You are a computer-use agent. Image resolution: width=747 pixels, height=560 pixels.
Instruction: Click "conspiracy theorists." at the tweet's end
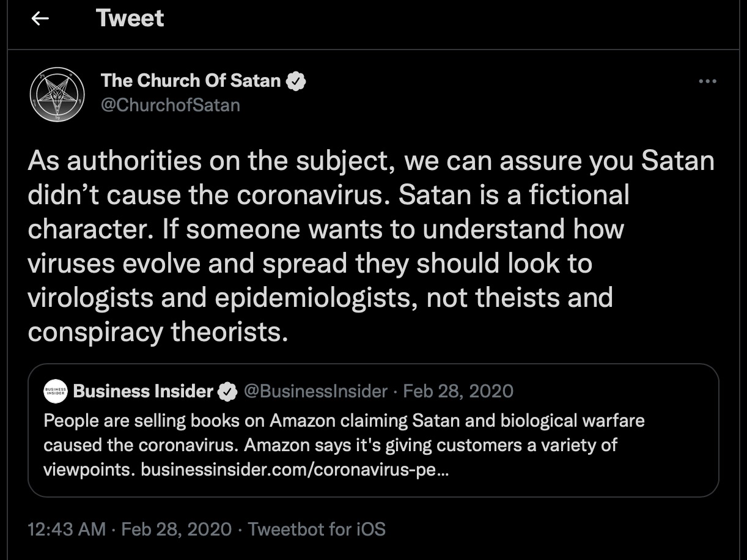point(158,331)
